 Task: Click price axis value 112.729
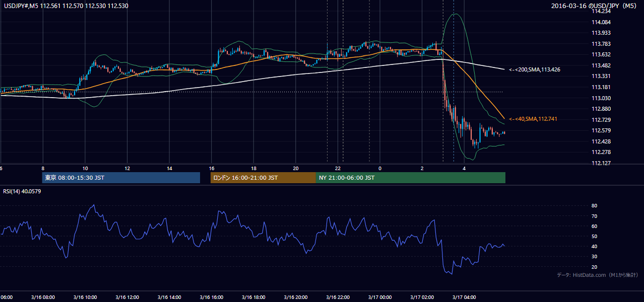point(601,120)
